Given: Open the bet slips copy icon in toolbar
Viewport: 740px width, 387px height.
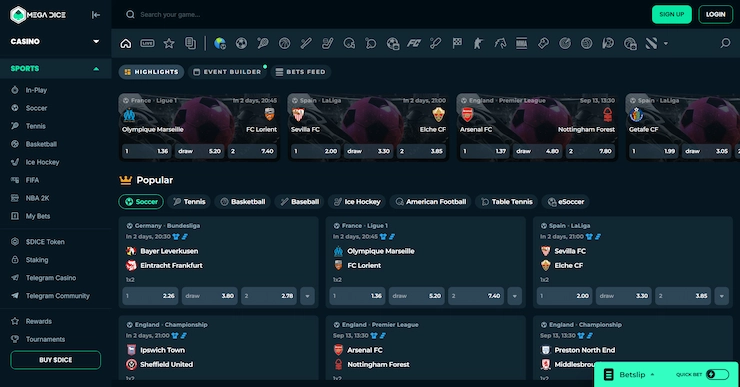Looking at the screenshot, I should coord(190,43).
